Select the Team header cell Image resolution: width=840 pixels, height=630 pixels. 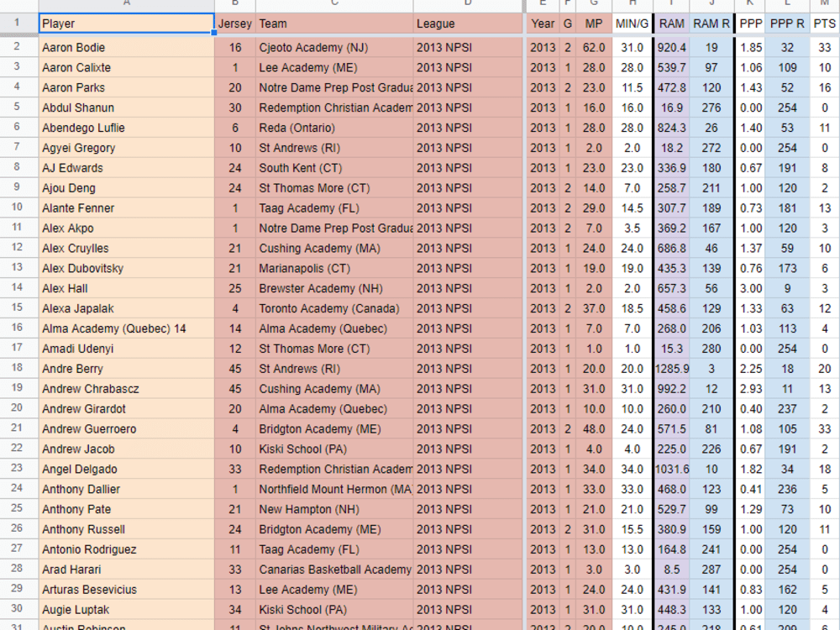[334, 24]
